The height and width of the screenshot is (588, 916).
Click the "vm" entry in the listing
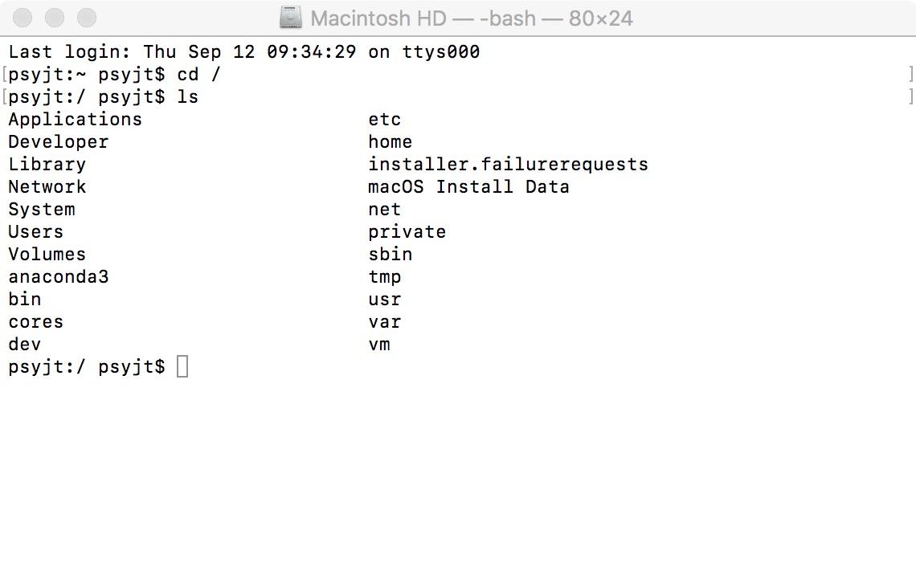point(379,345)
